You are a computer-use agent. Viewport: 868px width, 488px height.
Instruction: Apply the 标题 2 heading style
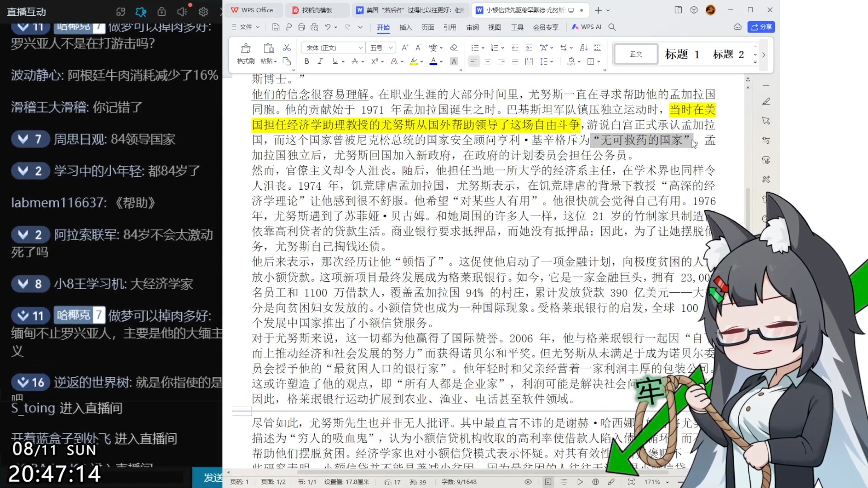click(728, 54)
